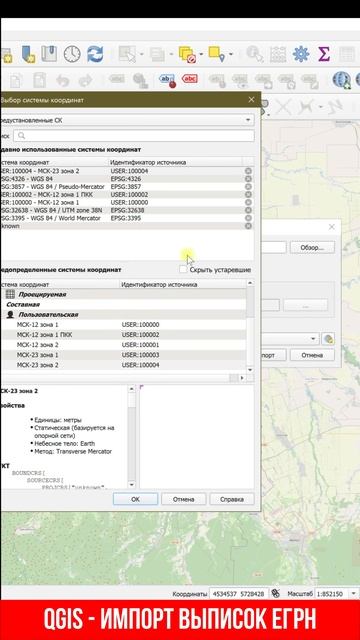360x640 pixels.
Task: Click the … button in the import dialog
Action: click(x=305, y=305)
